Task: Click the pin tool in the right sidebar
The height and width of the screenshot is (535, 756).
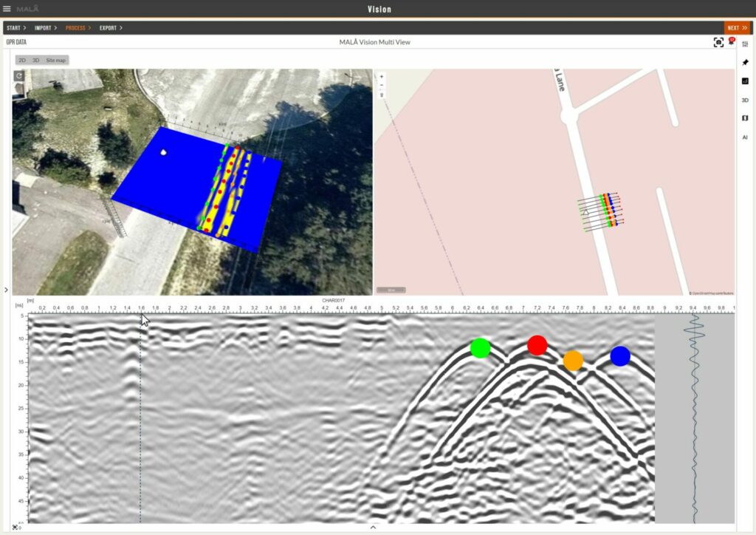Action: (x=745, y=62)
